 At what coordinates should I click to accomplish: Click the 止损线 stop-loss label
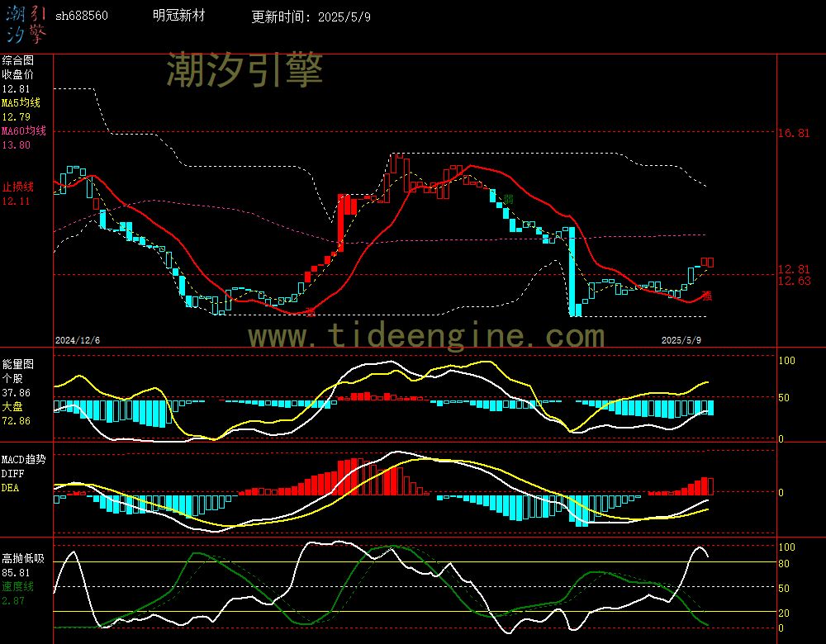(18, 187)
